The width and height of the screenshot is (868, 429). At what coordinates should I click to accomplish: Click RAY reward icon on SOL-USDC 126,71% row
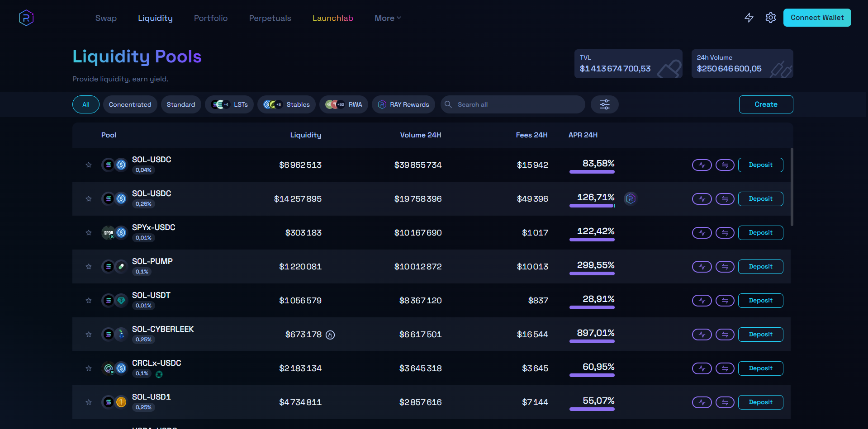pos(631,198)
